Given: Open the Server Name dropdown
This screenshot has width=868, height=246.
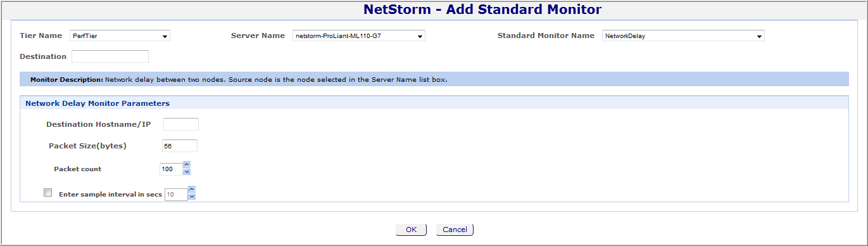Looking at the screenshot, I should point(358,36).
